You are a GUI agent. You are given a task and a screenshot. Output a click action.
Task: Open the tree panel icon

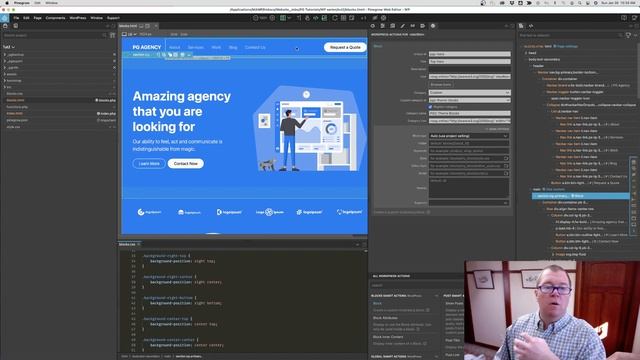(521, 26)
